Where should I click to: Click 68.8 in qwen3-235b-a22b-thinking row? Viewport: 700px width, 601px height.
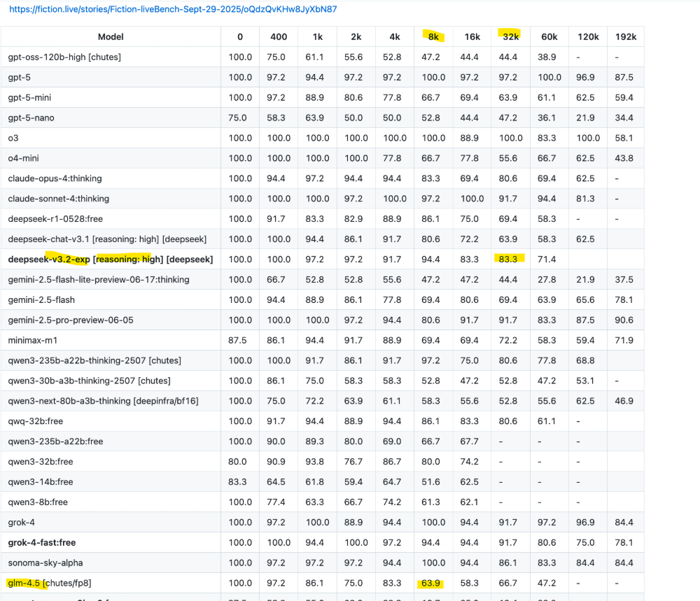(585, 360)
